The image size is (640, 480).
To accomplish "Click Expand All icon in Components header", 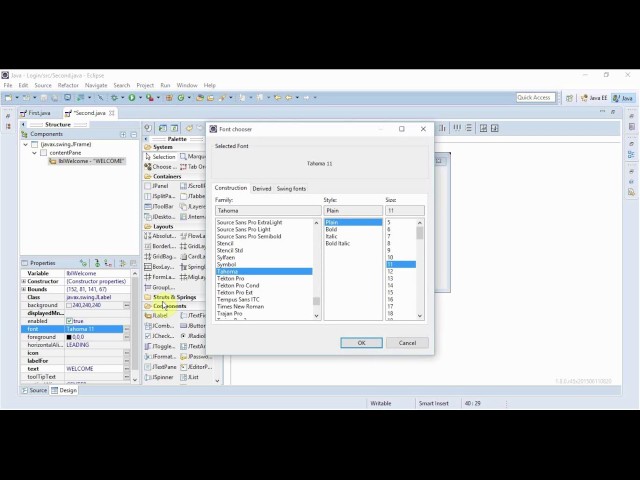I will [123, 134].
